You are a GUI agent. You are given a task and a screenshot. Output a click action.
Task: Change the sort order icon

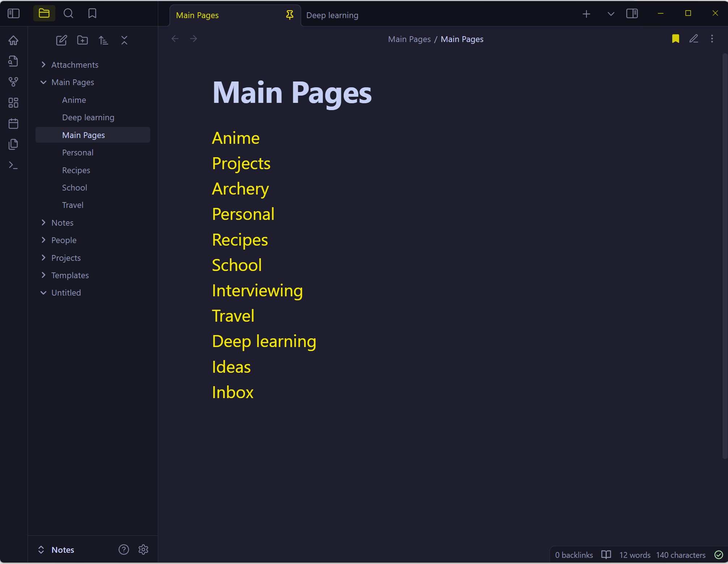[104, 40]
